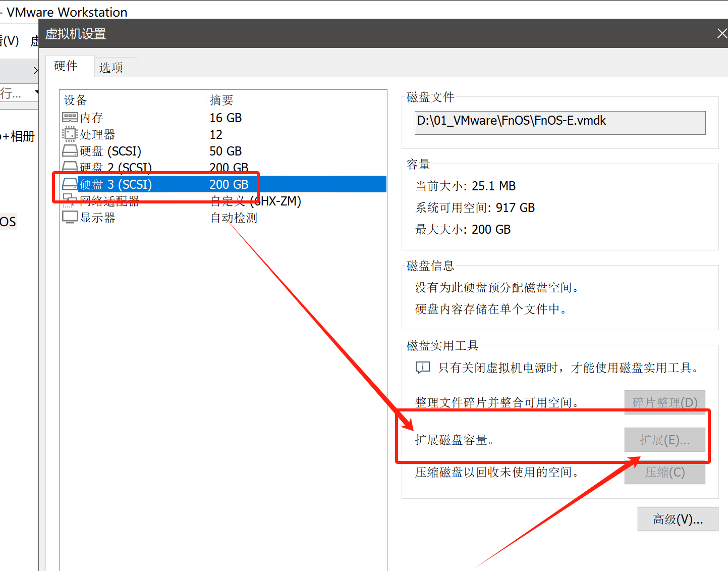The width and height of the screenshot is (728, 571).
Task: Select the 处理器 row label
Action: tap(97, 134)
